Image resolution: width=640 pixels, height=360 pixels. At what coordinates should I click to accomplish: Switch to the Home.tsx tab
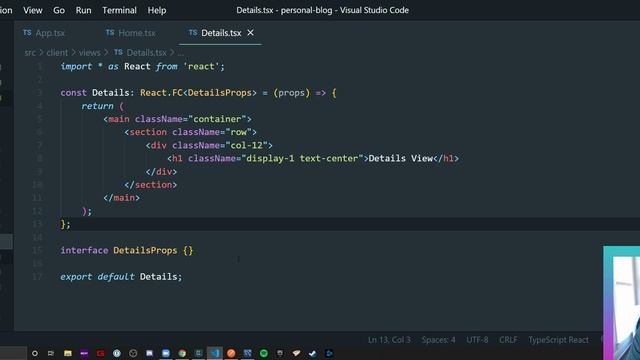coord(137,33)
